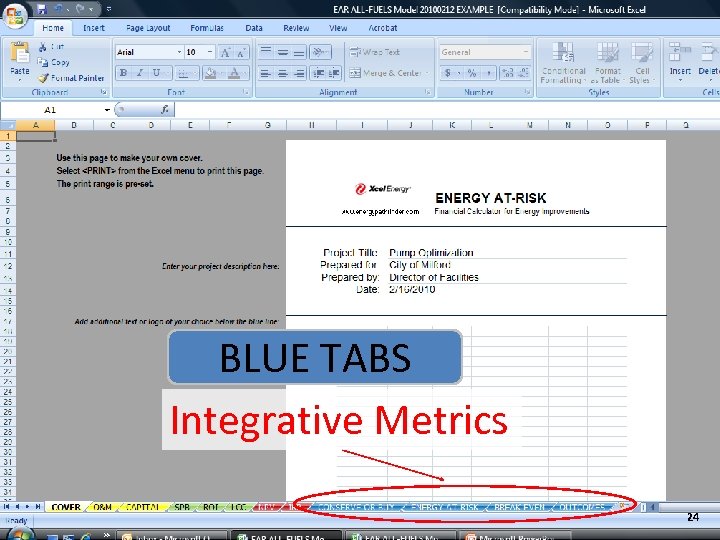Increase decimal places
Image resolution: width=720 pixels, height=540 pixels.
point(507,73)
